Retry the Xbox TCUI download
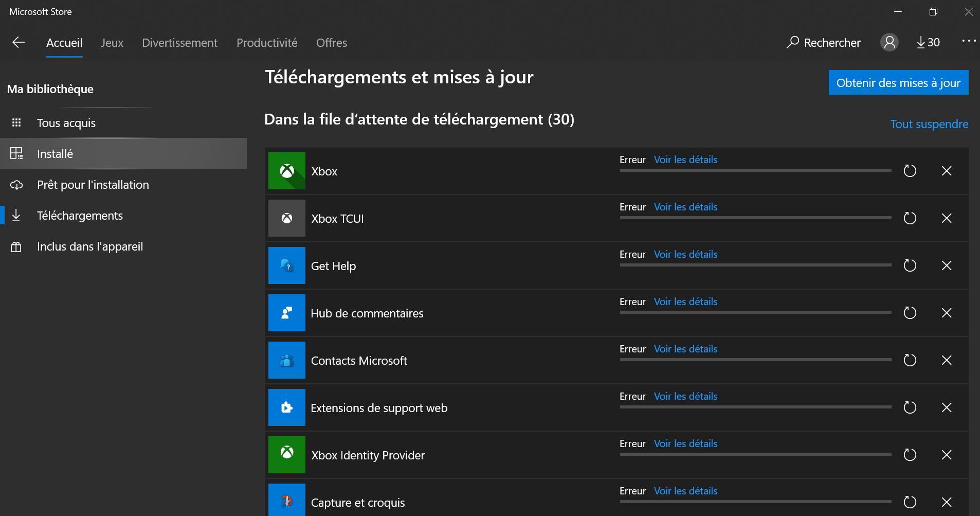The width and height of the screenshot is (980, 516). pyautogui.click(x=910, y=218)
